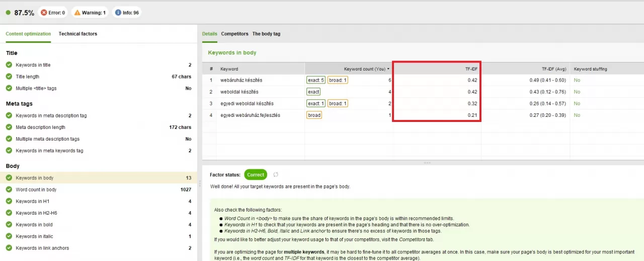This screenshot has width=644, height=261.
Task: Click the 'exact' tag for weboldal készítés
Action: tap(313, 92)
